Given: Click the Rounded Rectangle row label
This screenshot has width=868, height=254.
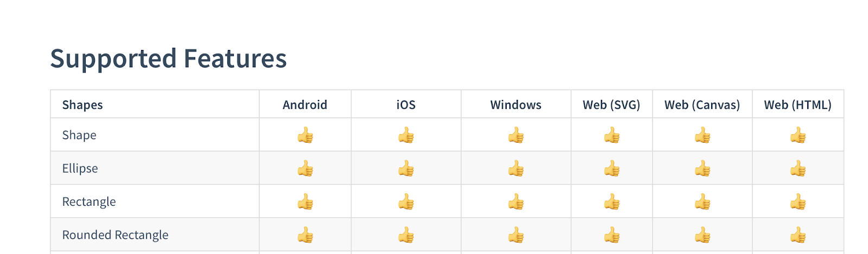Looking at the screenshot, I should pyautogui.click(x=116, y=235).
